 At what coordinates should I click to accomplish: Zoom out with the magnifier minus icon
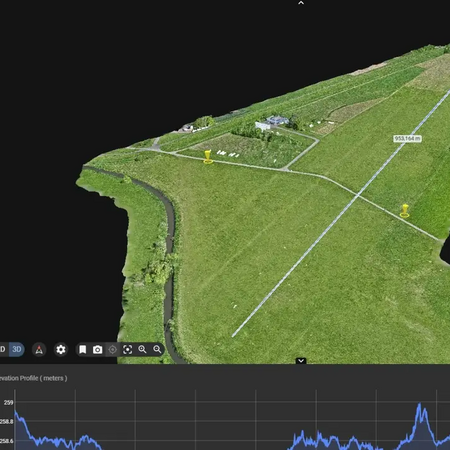pyautogui.click(x=157, y=350)
